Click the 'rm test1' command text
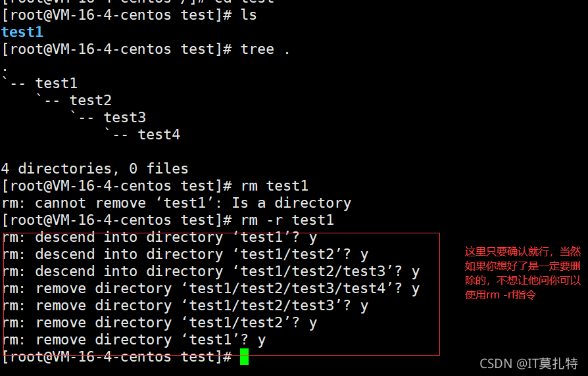This screenshot has height=376, width=588. [274, 186]
